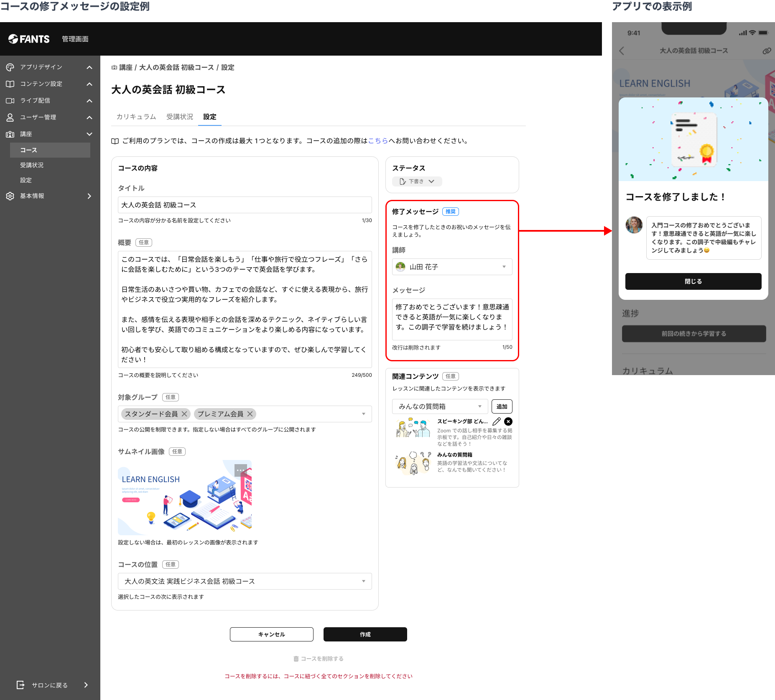Open the 下書き status dropdown
775x700 pixels.
417,181
